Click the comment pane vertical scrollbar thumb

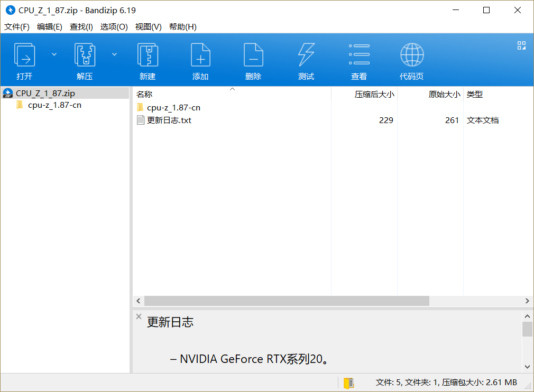point(527,329)
